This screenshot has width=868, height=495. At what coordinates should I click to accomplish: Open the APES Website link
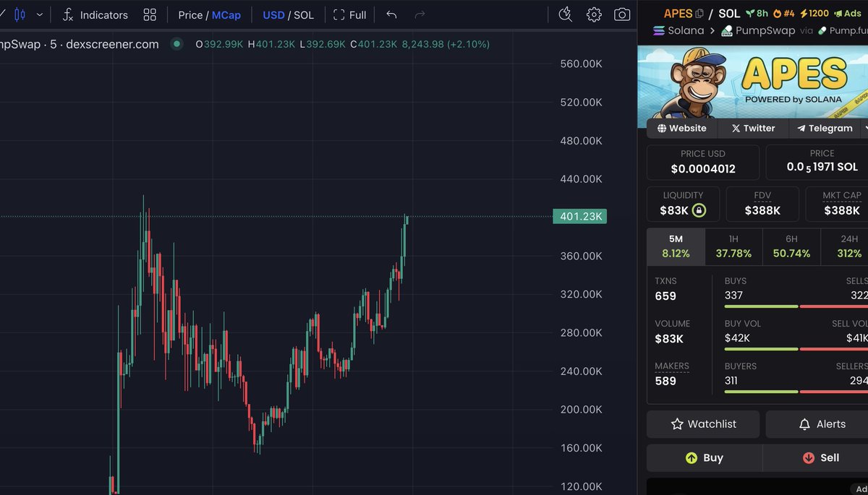click(x=682, y=128)
